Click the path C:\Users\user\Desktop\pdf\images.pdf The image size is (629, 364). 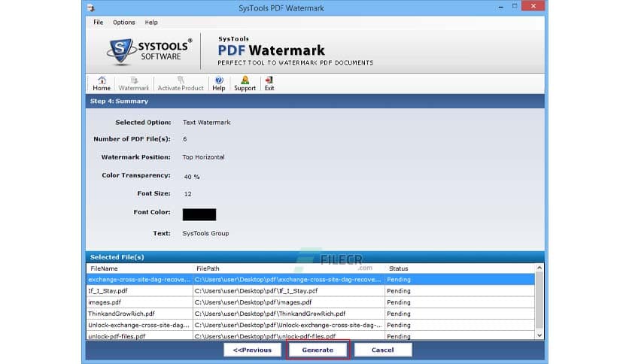click(x=253, y=302)
